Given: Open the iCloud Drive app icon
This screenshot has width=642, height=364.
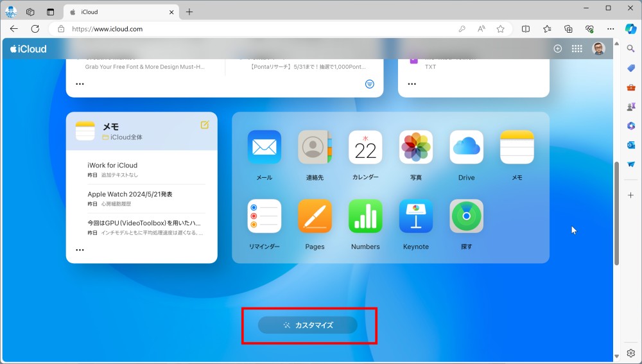Looking at the screenshot, I should (466, 147).
